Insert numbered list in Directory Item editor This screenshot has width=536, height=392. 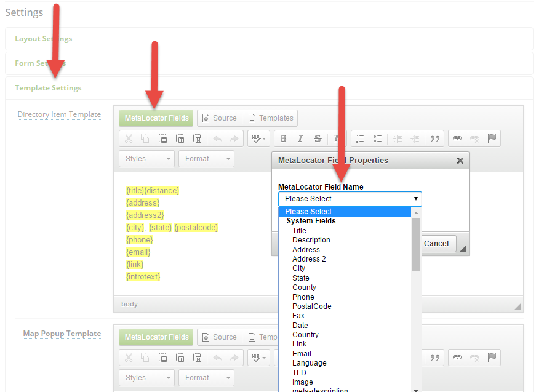(360, 138)
